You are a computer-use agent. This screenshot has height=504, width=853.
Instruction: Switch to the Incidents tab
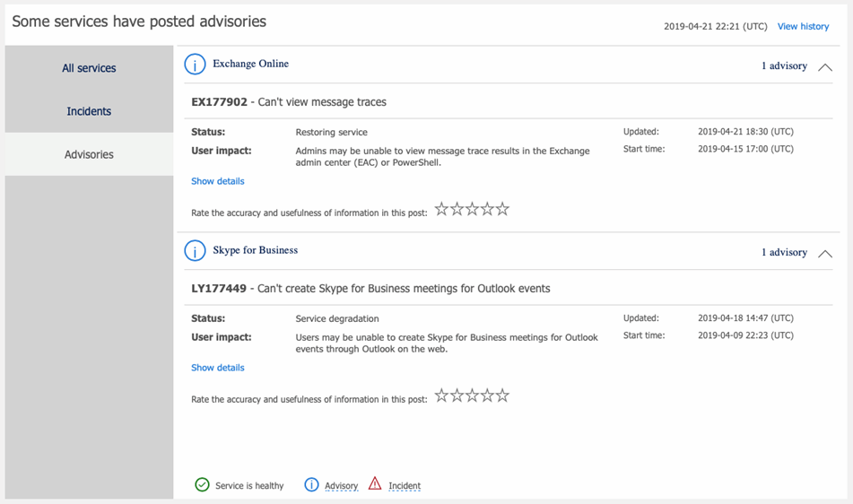click(89, 111)
